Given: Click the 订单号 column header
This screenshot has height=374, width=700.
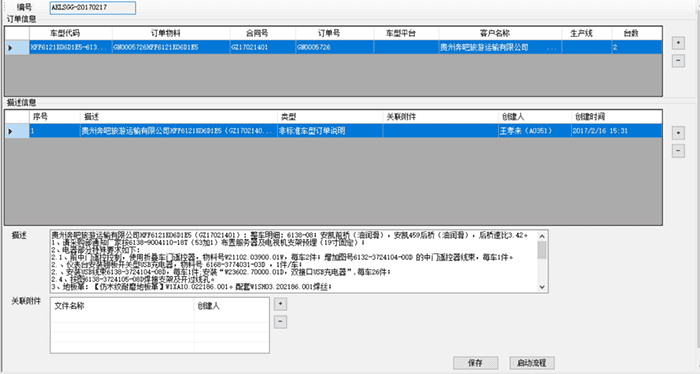Looking at the screenshot, I should coord(334,33).
